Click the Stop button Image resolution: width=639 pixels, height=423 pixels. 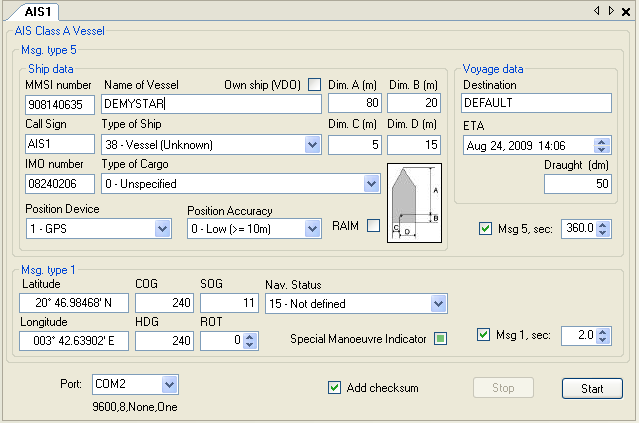pyautogui.click(x=503, y=388)
